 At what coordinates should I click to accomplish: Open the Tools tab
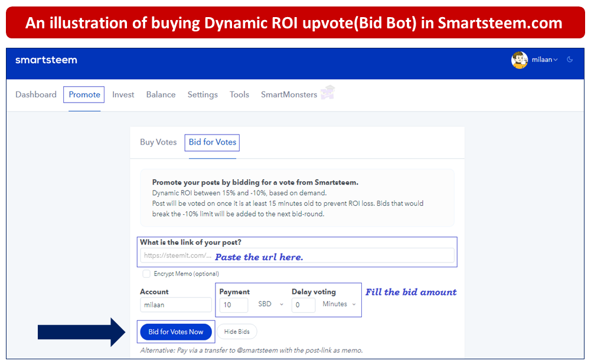coord(239,94)
